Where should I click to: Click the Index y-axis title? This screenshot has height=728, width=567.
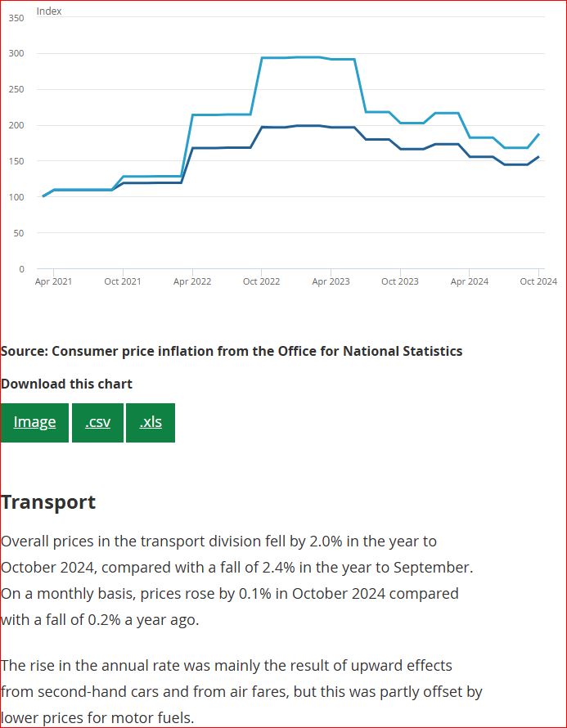click(49, 11)
